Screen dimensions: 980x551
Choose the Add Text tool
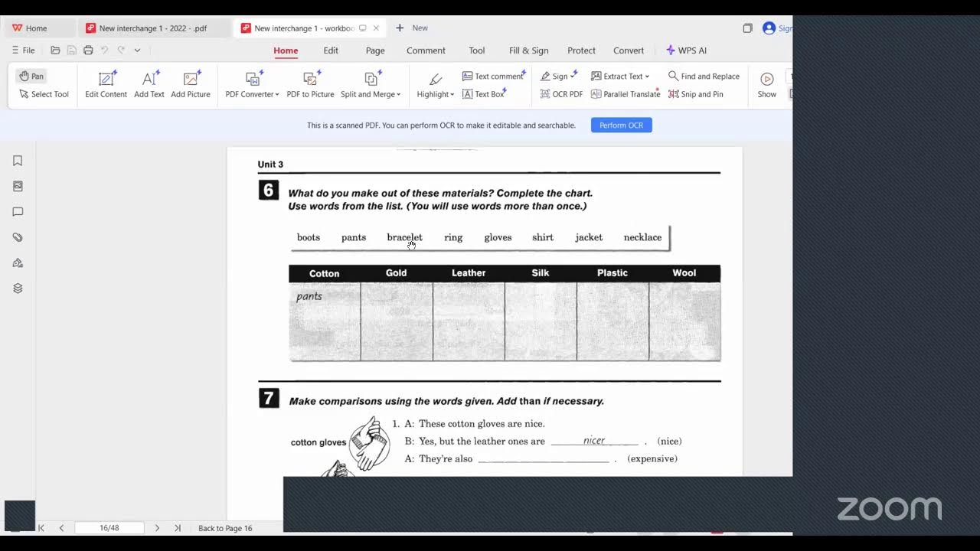149,84
